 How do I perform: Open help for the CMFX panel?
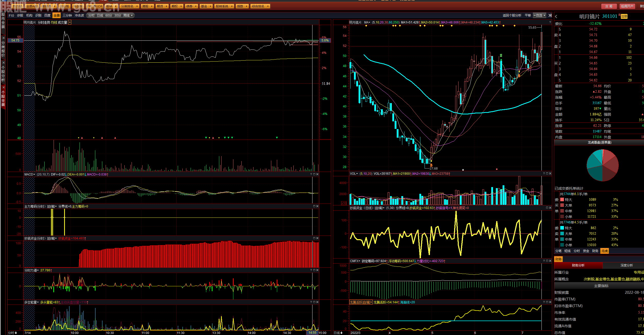click(544, 261)
